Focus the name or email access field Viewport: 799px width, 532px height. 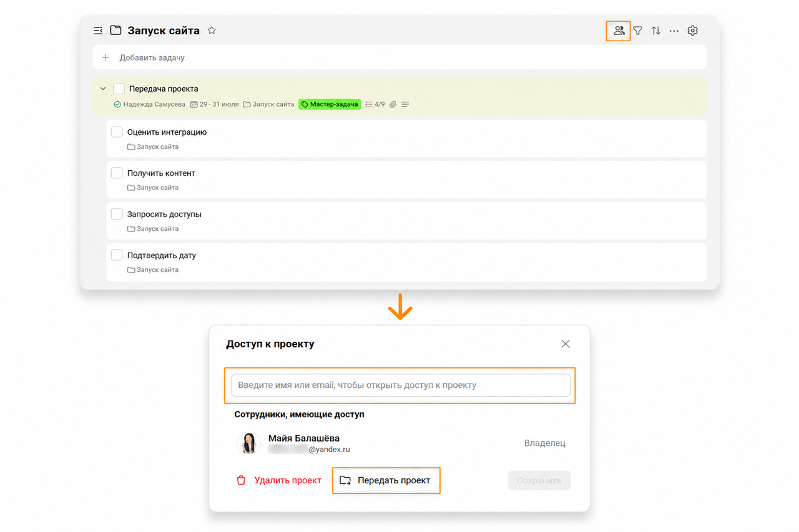(x=401, y=385)
